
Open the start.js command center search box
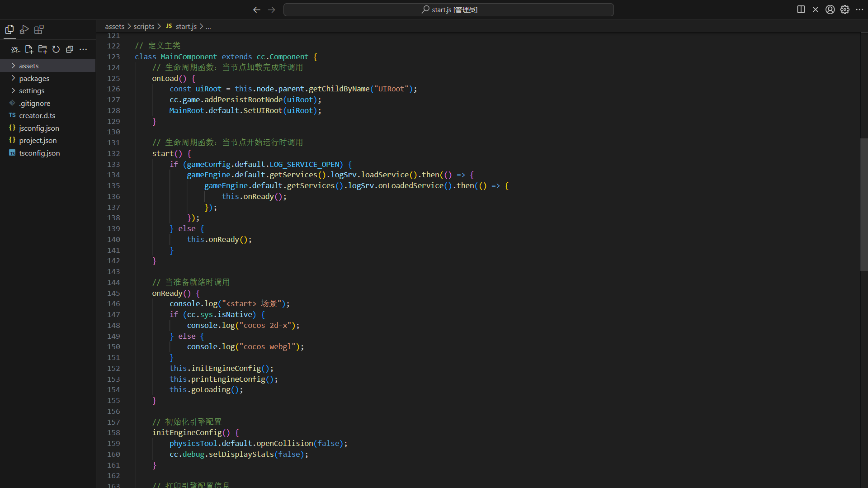(448, 9)
